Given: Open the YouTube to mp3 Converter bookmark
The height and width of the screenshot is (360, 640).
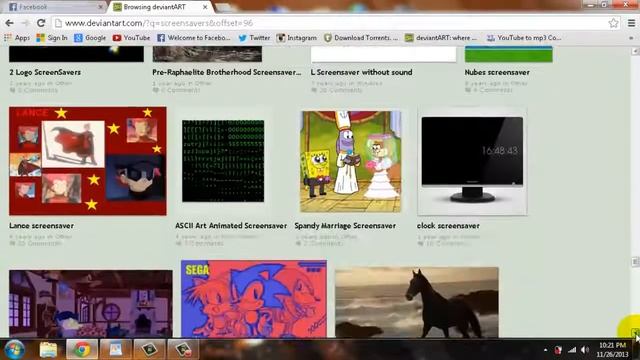Looking at the screenshot, I should pos(524,38).
